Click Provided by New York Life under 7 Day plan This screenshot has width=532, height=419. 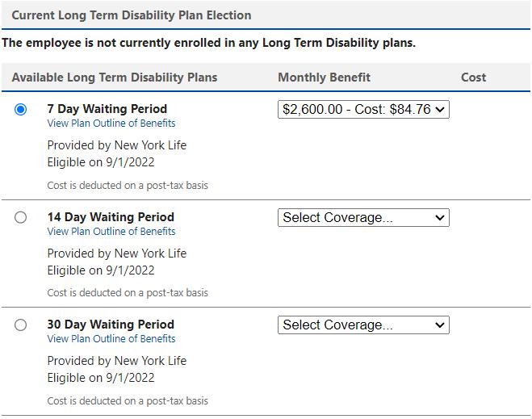(x=117, y=145)
